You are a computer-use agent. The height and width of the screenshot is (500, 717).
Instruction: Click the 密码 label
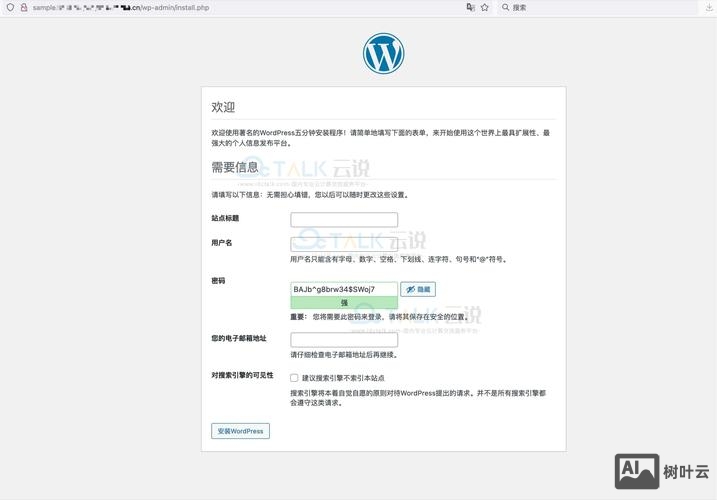(218, 281)
